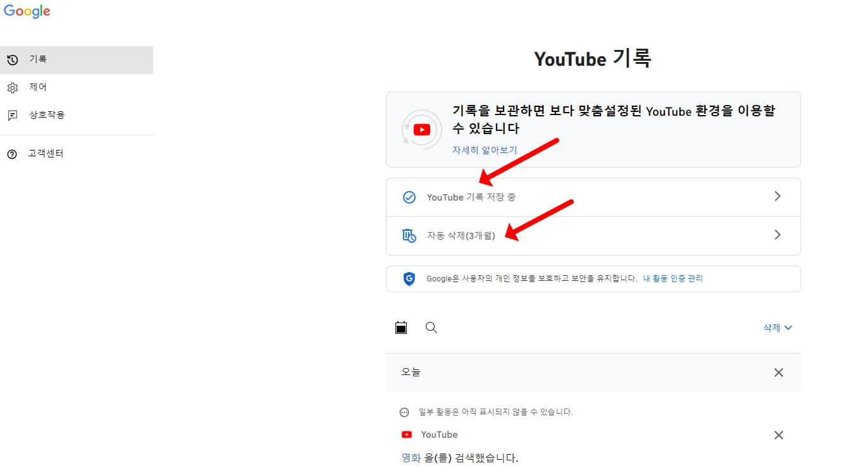868x475 pixels.
Task: Open the 영화 search term link
Action: tap(411, 458)
